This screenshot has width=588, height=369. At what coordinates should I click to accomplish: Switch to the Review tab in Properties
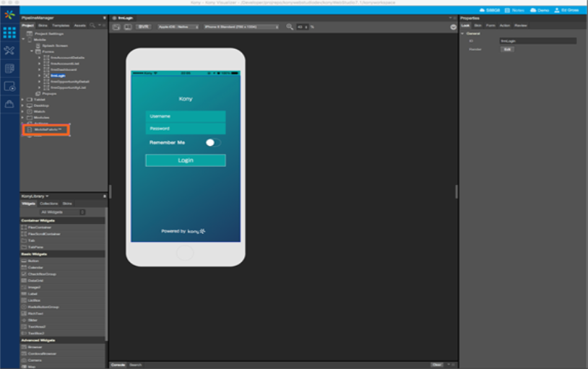[x=521, y=25]
